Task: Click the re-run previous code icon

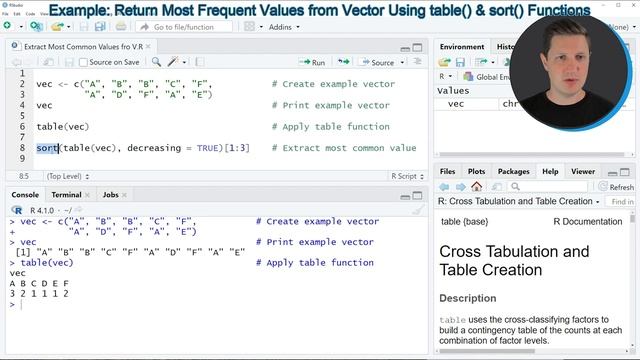Action: click(x=344, y=62)
